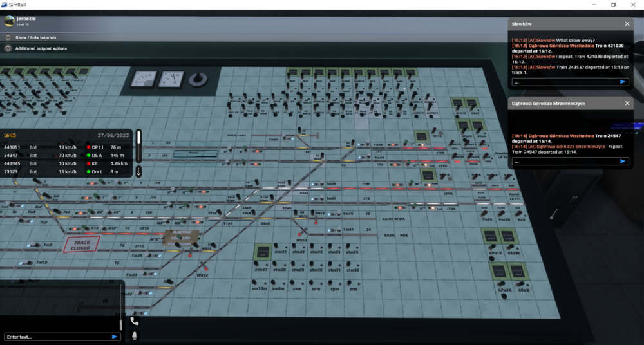The image size is (644, 345).
Task: Click the jeroezie player avatar
Action: 10,21
